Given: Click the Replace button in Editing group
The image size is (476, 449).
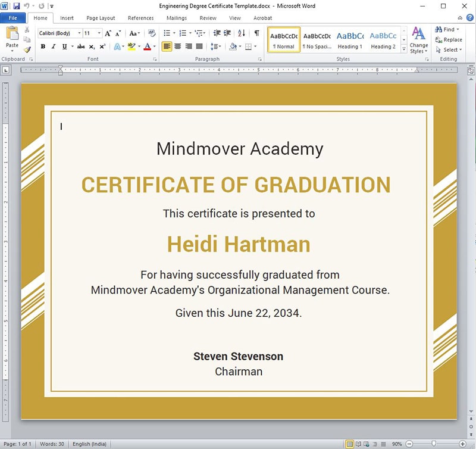Looking at the screenshot, I should [448, 40].
